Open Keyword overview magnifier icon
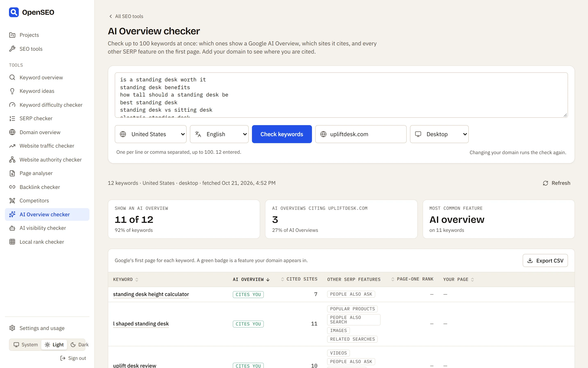 coord(12,77)
